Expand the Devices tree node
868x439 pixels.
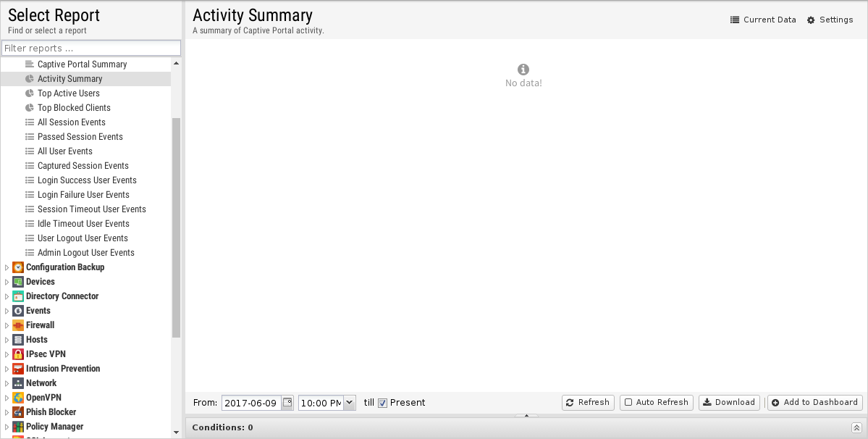[7, 282]
